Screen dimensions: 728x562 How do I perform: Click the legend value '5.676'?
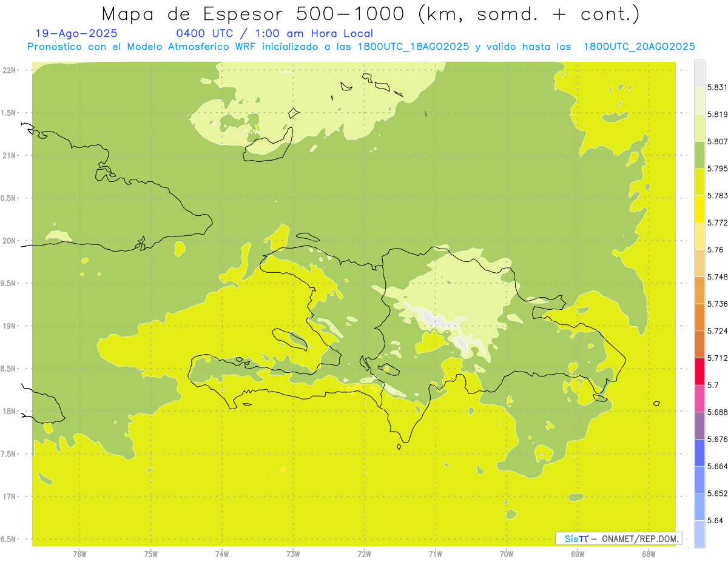717,439
